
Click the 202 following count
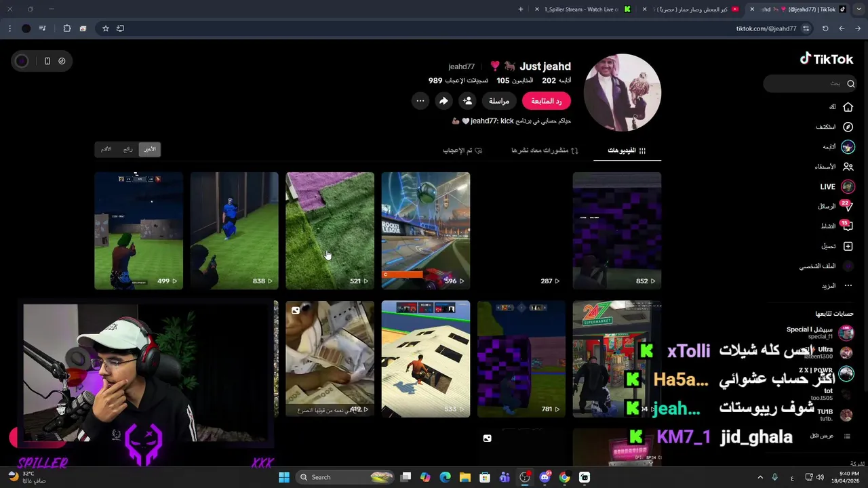click(556, 80)
